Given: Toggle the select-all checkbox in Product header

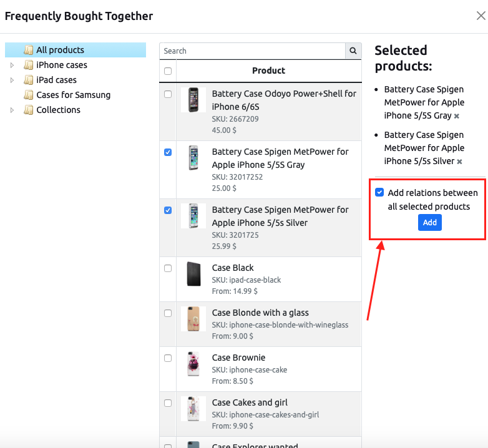Looking at the screenshot, I should 168,71.
